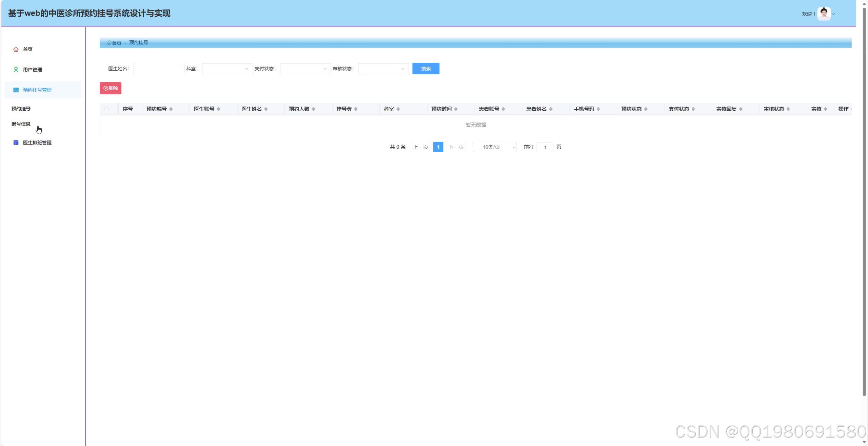868x446 pixels.
Task: Open the 支付状态 dropdown
Action: [x=305, y=69]
